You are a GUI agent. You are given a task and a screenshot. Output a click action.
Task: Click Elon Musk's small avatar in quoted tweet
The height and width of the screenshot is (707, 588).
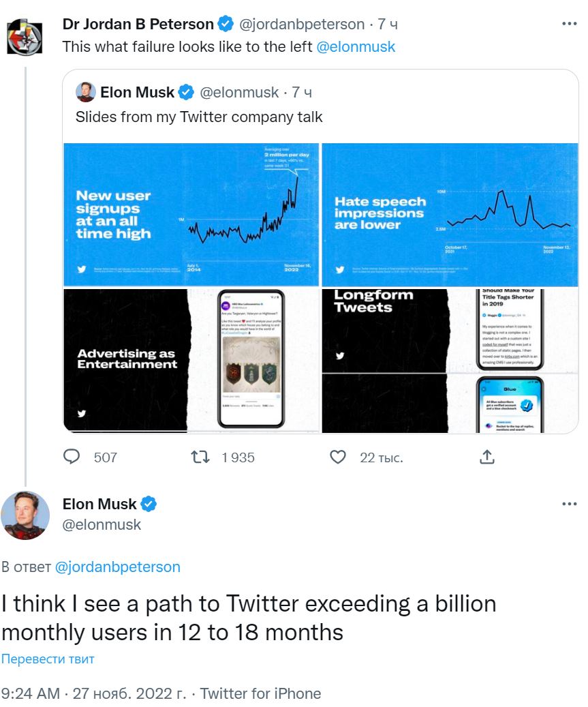pyautogui.click(x=86, y=91)
